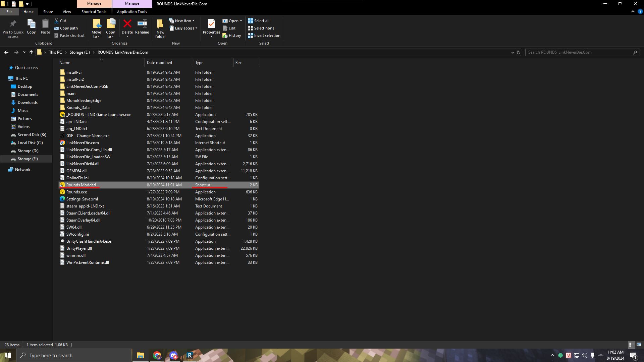Switch to large icons view toggle
644x362 pixels.
[639, 345]
